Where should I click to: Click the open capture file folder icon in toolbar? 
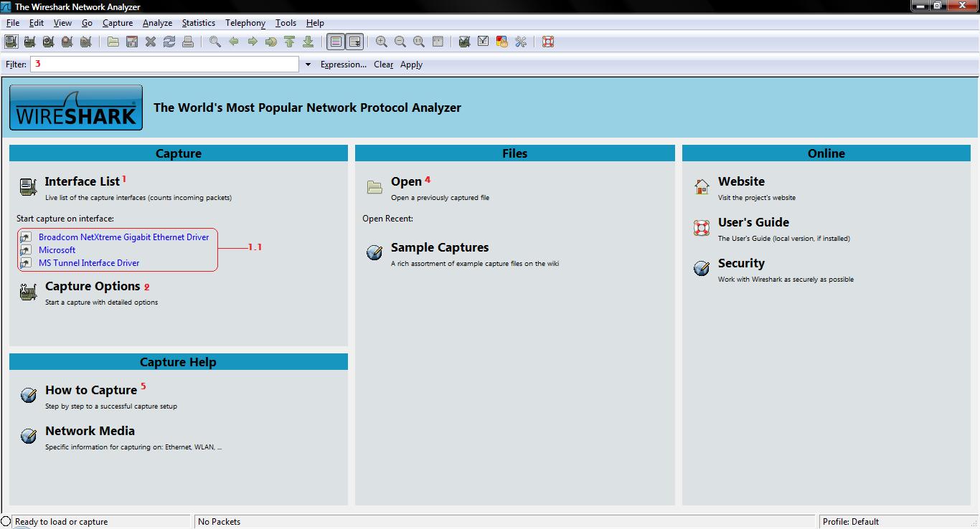tap(113, 42)
